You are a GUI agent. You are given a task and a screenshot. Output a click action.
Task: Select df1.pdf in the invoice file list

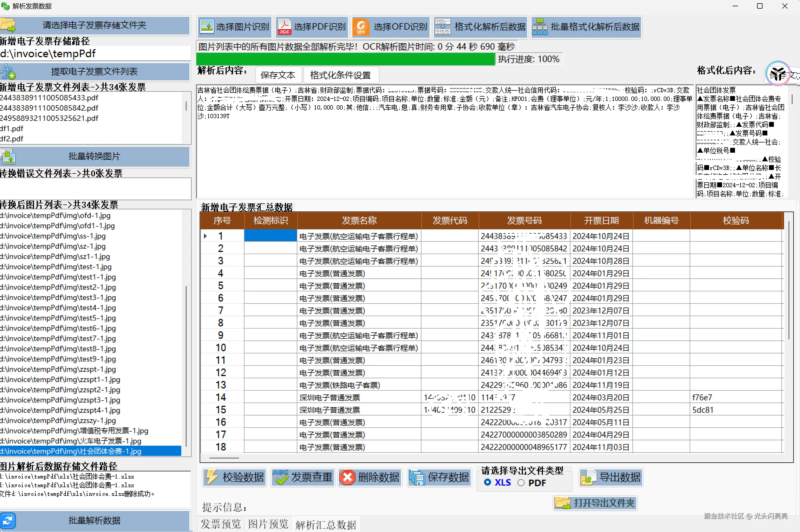[12, 128]
